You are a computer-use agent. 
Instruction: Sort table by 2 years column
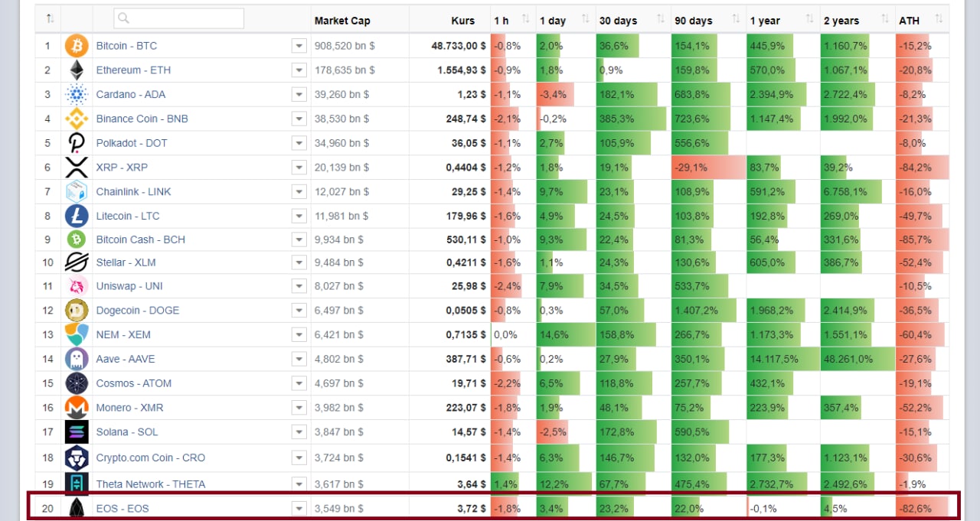pyautogui.click(x=885, y=18)
